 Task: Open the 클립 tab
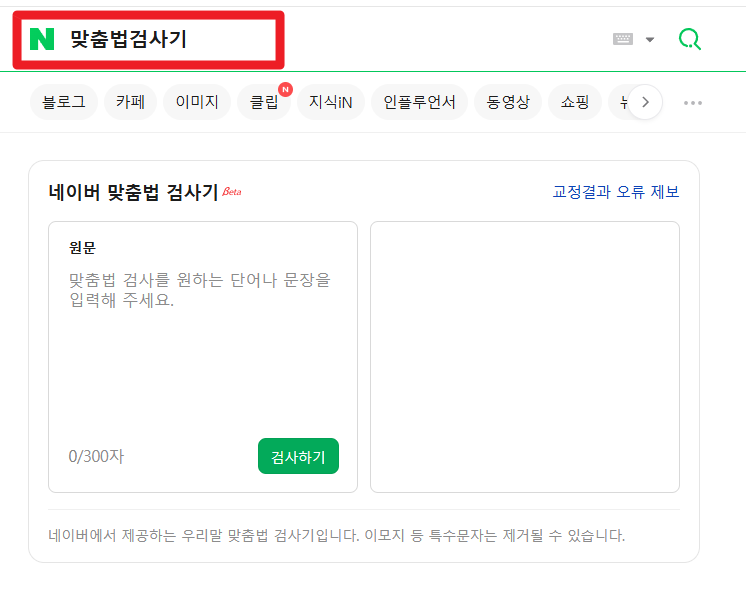[x=264, y=102]
